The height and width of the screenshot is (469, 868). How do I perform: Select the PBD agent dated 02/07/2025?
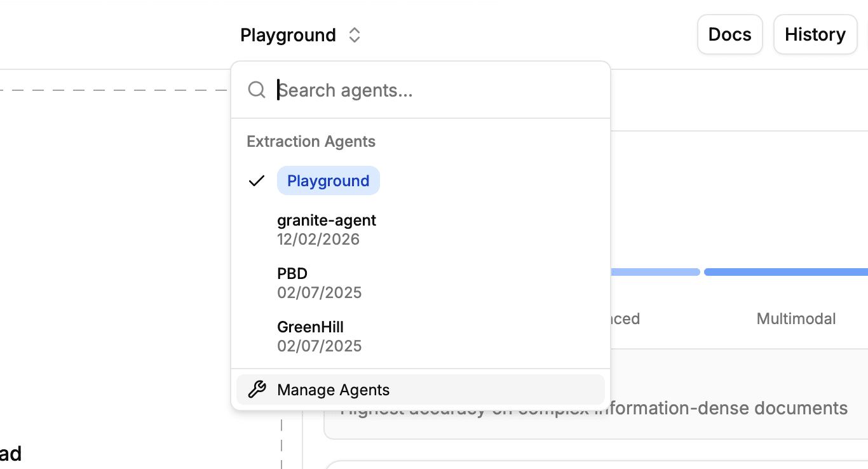[x=292, y=273]
